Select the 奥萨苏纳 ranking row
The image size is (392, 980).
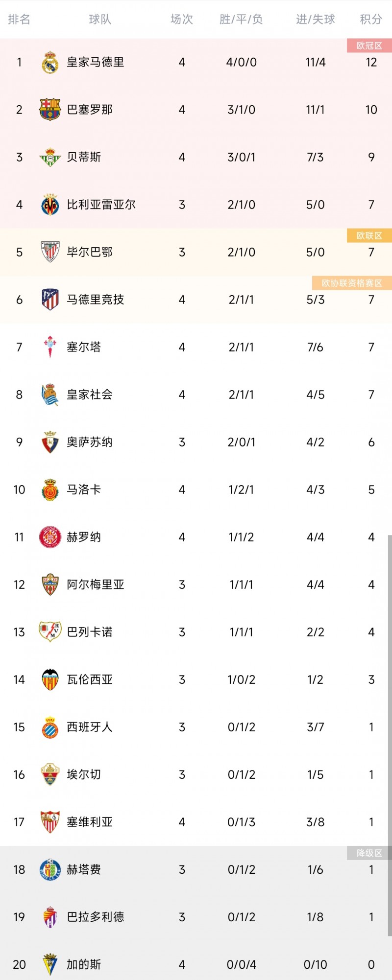(x=196, y=442)
